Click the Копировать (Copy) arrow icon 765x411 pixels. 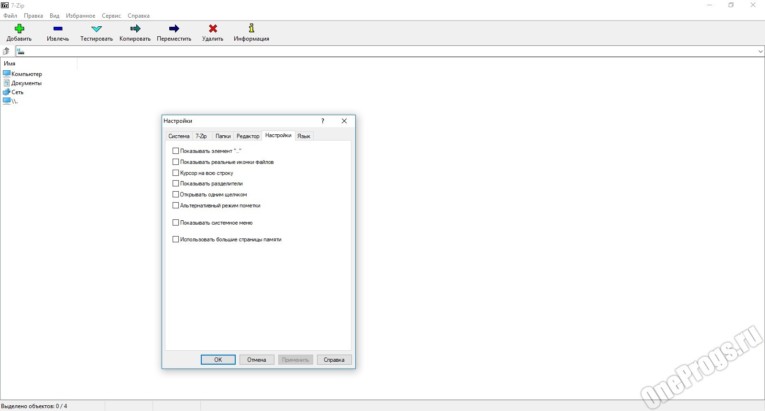(x=135, y=29)
